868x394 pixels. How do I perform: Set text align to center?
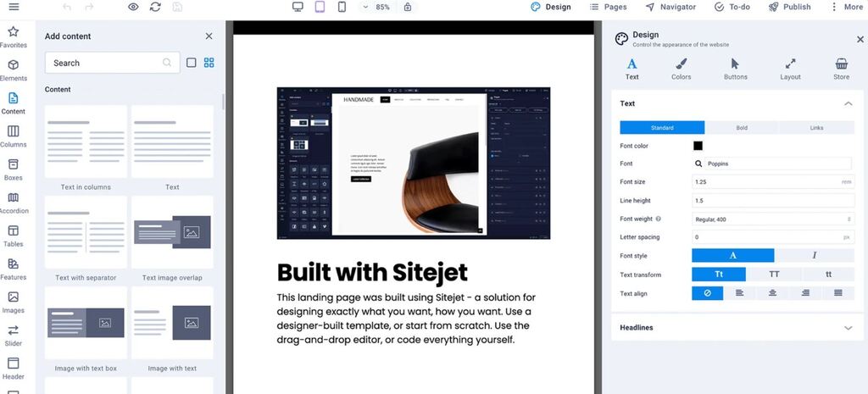(772, 293)
